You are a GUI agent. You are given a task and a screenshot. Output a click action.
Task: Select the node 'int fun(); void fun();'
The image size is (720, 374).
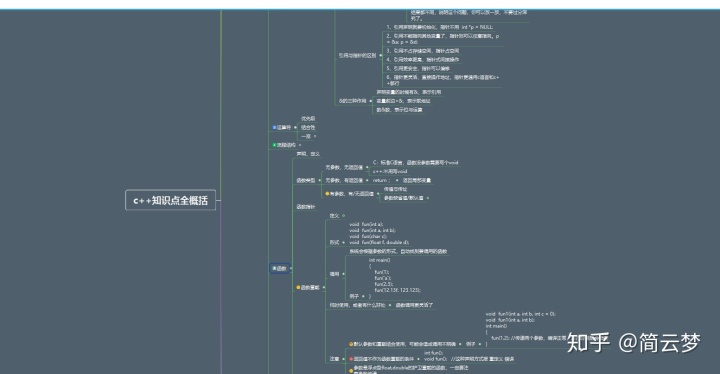coord(468,356)
